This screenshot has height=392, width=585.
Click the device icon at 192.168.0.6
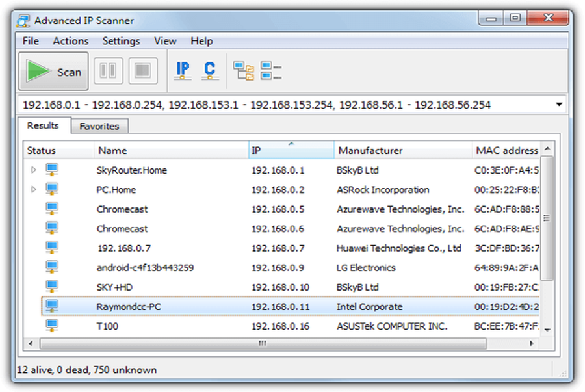click(52, 228)
